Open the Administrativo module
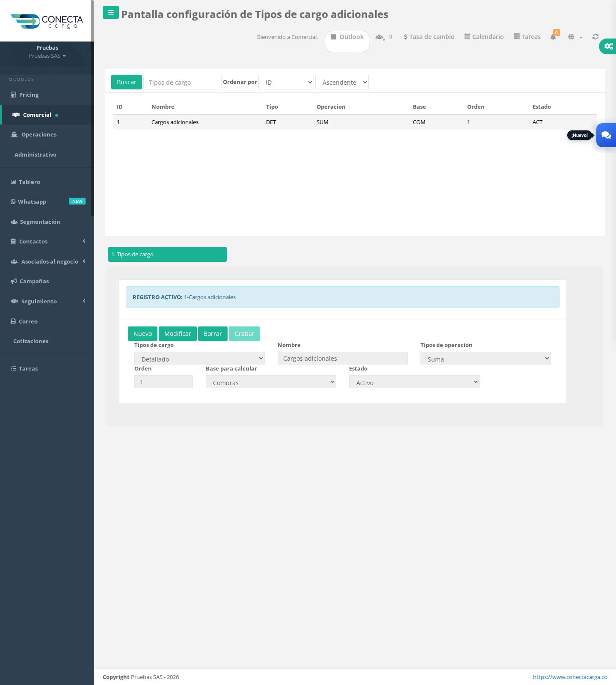The image size is (616, 685). (x=46, y=154)
